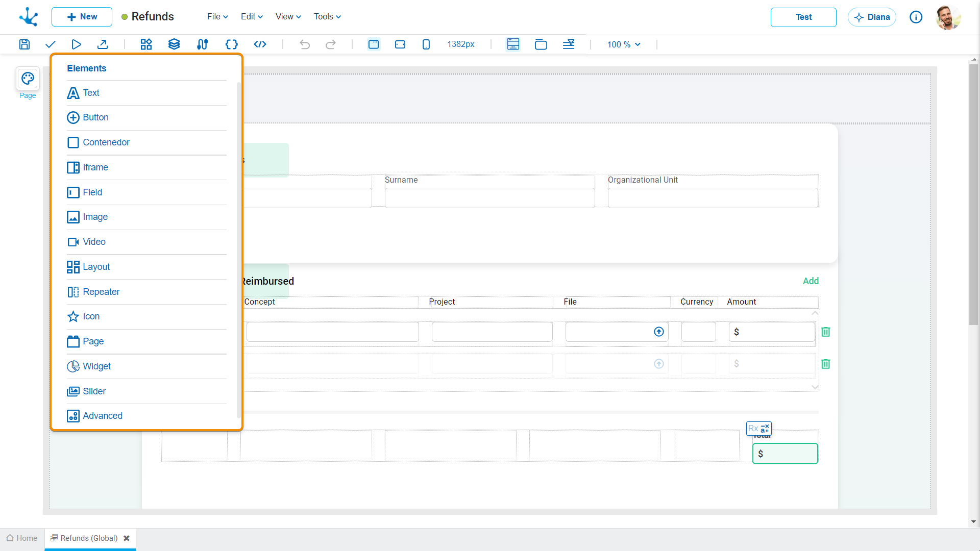Click the Surname input field

point(490,198)
